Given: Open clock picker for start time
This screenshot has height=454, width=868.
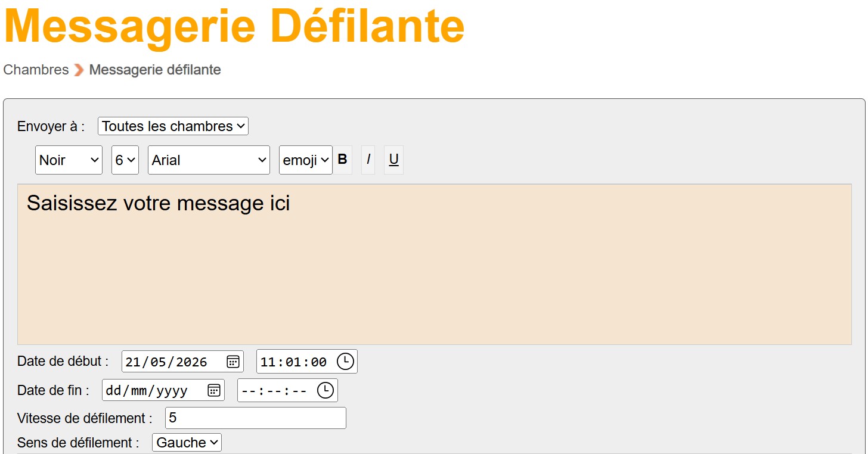Looking at the screenshot, I should 345,361.
